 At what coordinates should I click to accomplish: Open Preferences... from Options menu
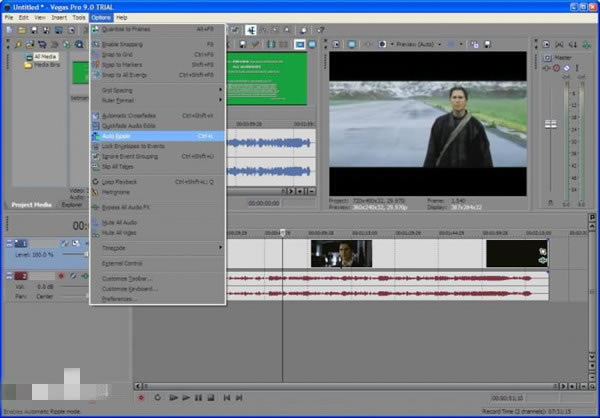[x=121, y=298]
